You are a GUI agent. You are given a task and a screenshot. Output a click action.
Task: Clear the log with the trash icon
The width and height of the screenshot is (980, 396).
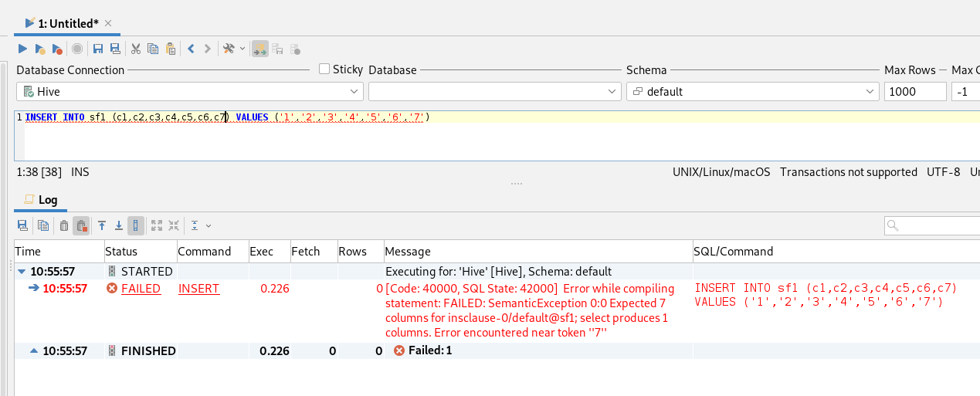tap(64, 225)
